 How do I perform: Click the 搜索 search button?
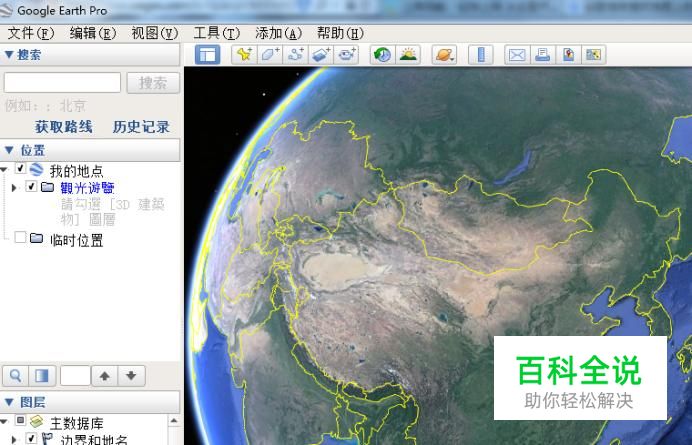coord(153,83)
